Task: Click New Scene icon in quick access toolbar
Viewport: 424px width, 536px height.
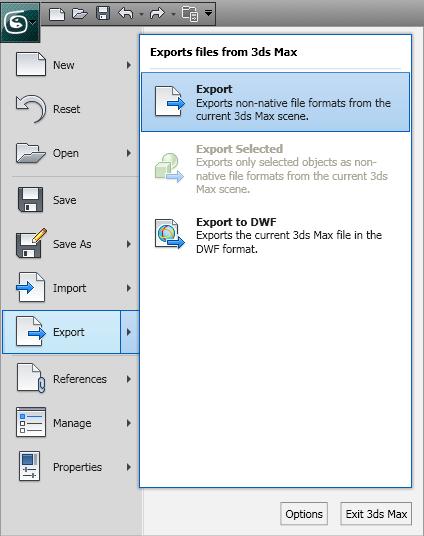Action: pos(57,14)
